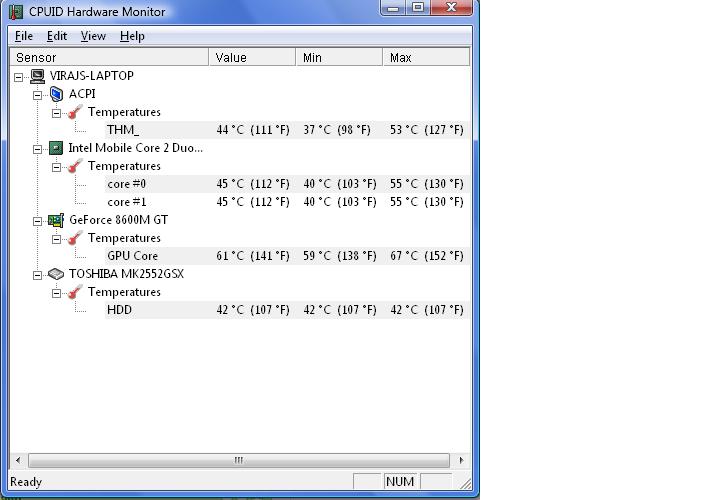Collapse Temperatures node under ACPI
720x500 pixels.
coord(56,113)
